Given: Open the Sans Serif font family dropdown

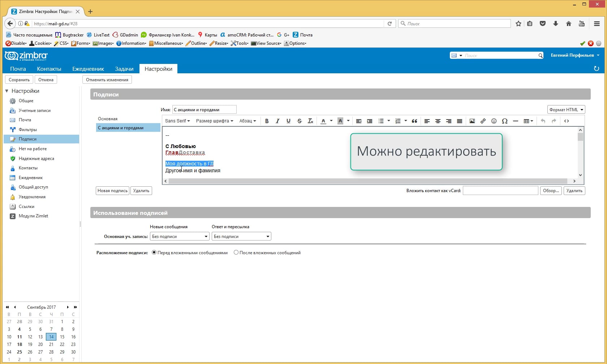Looking at the screenshot, I should (177, 121).
